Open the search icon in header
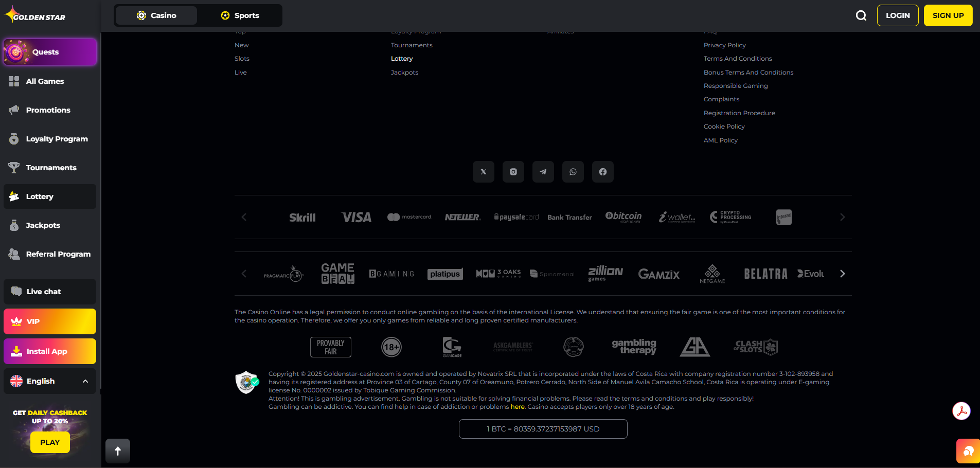980x468 pixels. pos(861,15)
